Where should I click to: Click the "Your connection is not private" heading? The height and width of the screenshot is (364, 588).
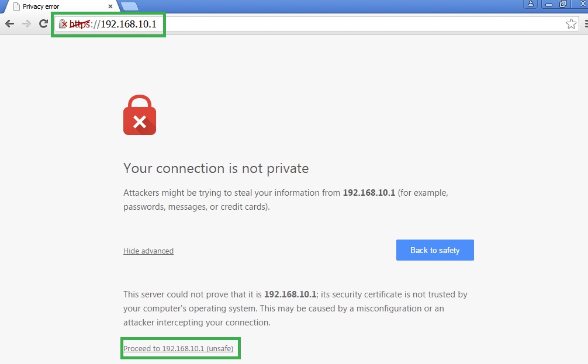pyautogui.click(x=216, y=168)
